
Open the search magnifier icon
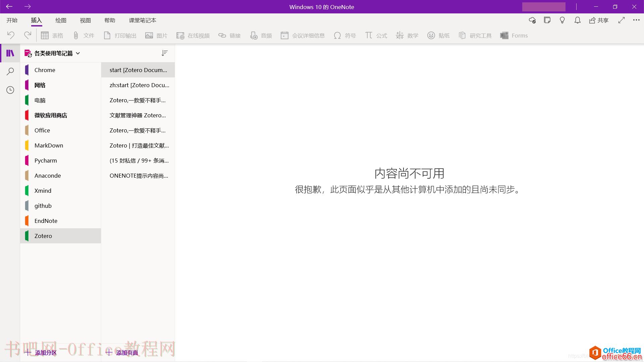point(10,71)
